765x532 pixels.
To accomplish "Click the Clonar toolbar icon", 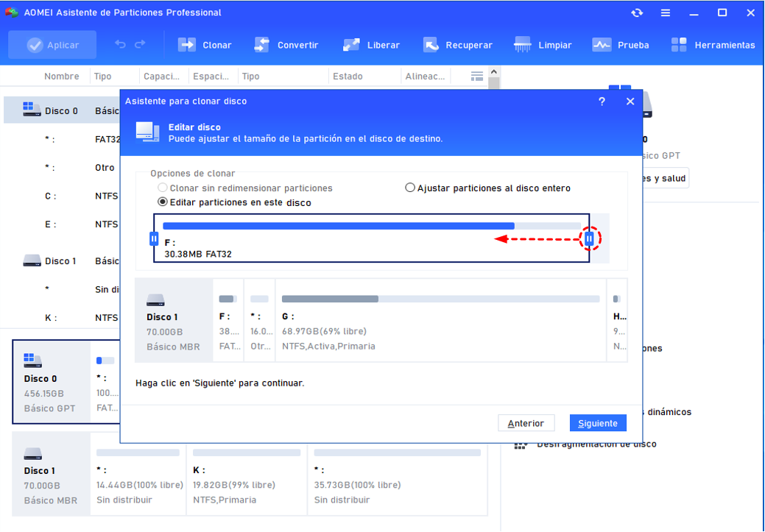I will 187,45.
